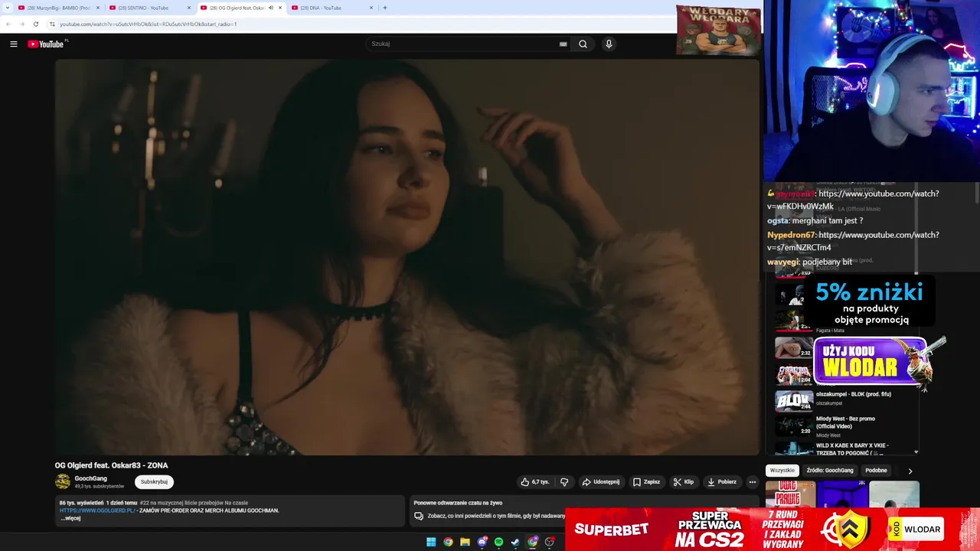Reload the current page
This screenshot has width=980, height=551.
click(35, 24)
